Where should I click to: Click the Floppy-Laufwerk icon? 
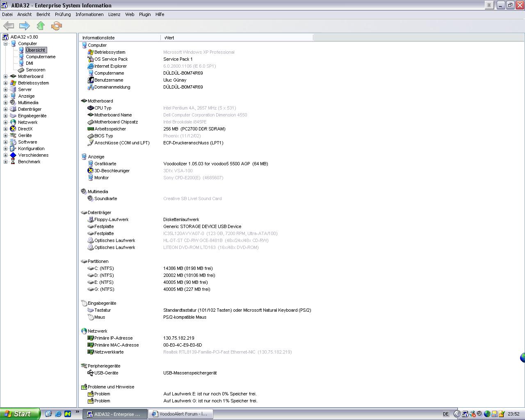click(x=91, y=219)
